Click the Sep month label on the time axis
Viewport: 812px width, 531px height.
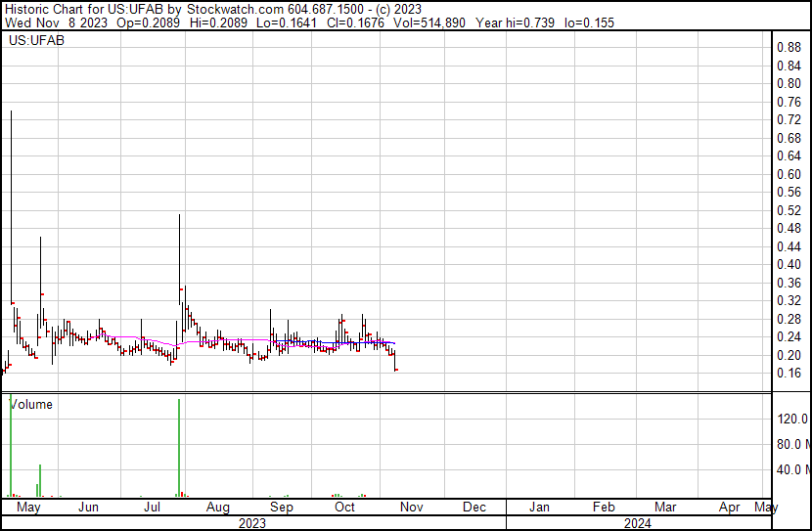281,508
